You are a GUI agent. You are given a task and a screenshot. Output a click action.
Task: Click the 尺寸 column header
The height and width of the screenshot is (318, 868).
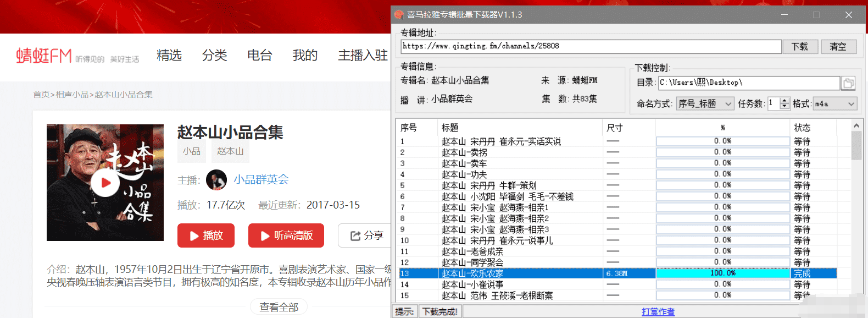pyautogui.click(x=629, y=128)
